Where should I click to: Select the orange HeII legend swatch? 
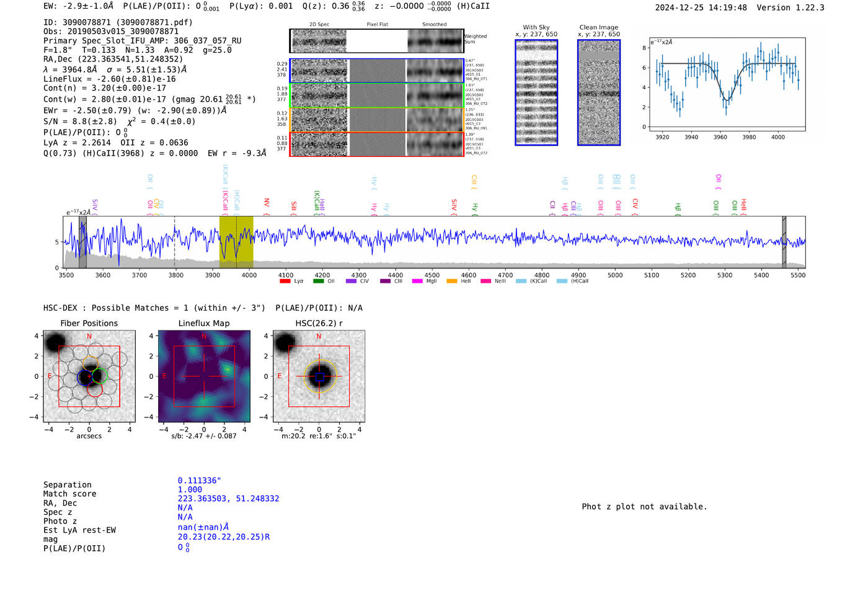(451, 282)
